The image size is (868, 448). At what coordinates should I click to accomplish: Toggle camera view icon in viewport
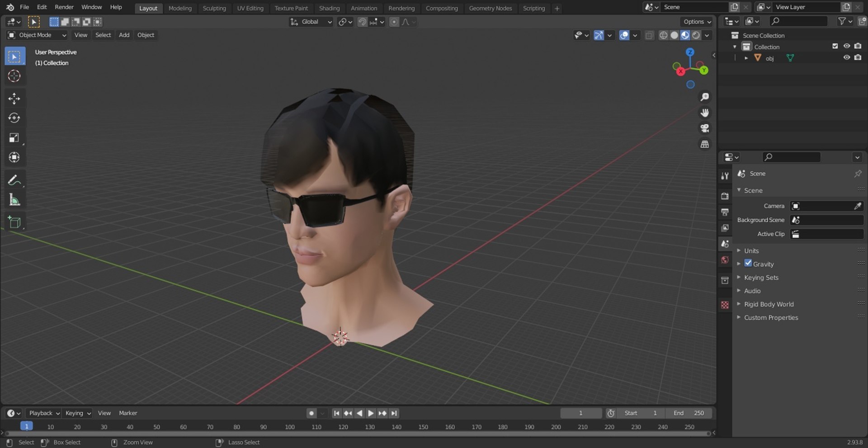pos(704,128)
